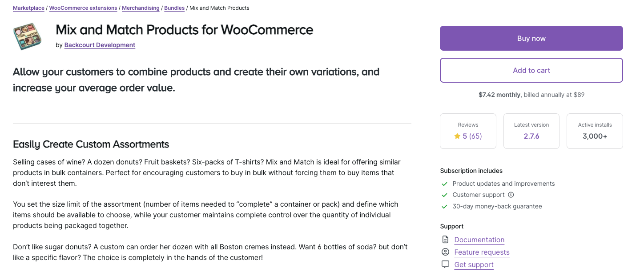Viewport: 644px width, 276px height.
Task: View the 65 reviews rating card
Action: click(x=468, y=131)
